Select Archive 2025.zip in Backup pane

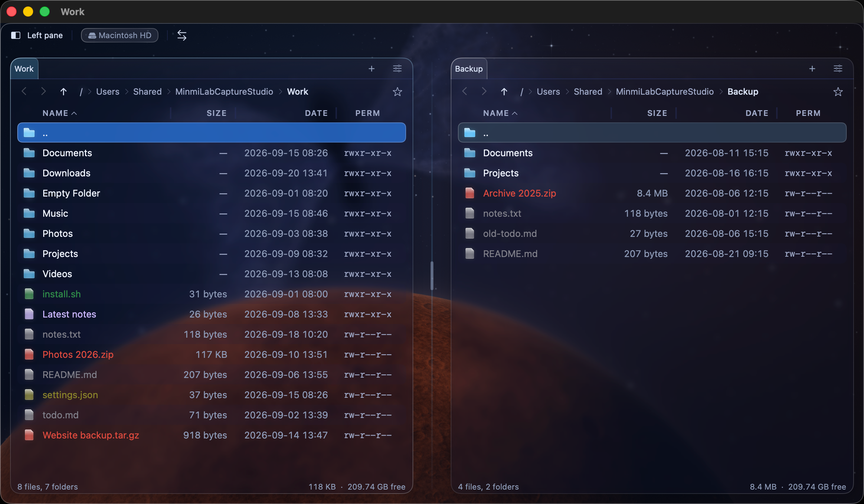[652, 193]
